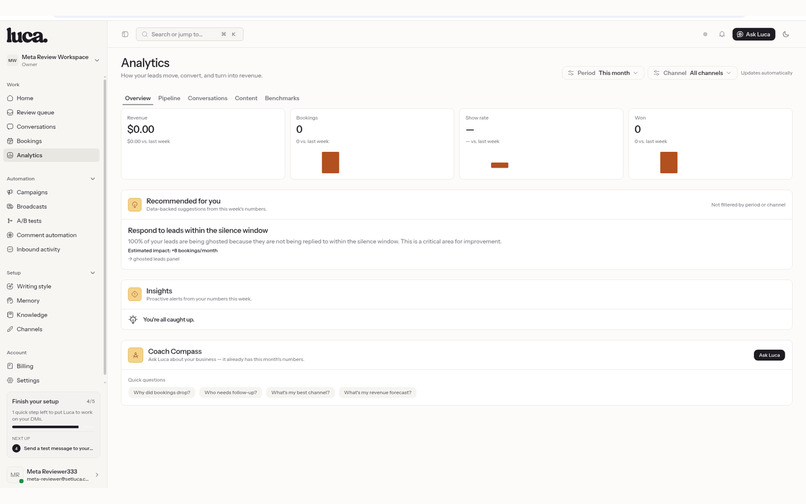This screenshot has width=806, height=504.
Task: Click the status dot icon in top bar
Action: tap(705, 34)
